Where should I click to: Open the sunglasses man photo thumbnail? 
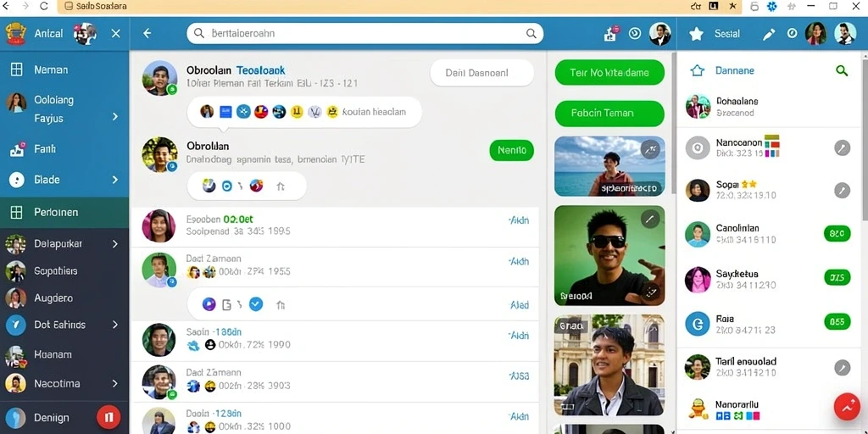click(x=609, y=256)
